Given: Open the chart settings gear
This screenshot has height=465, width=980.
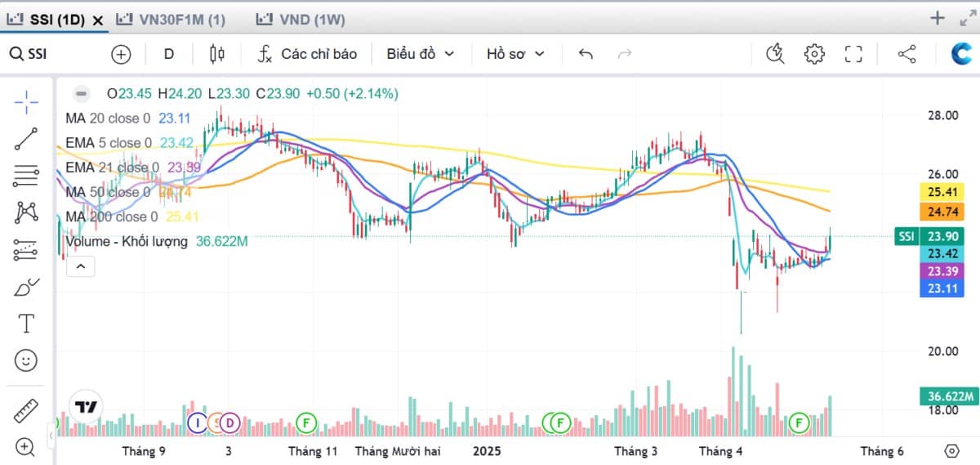Looking at the screenshot, I should [814, 54].
